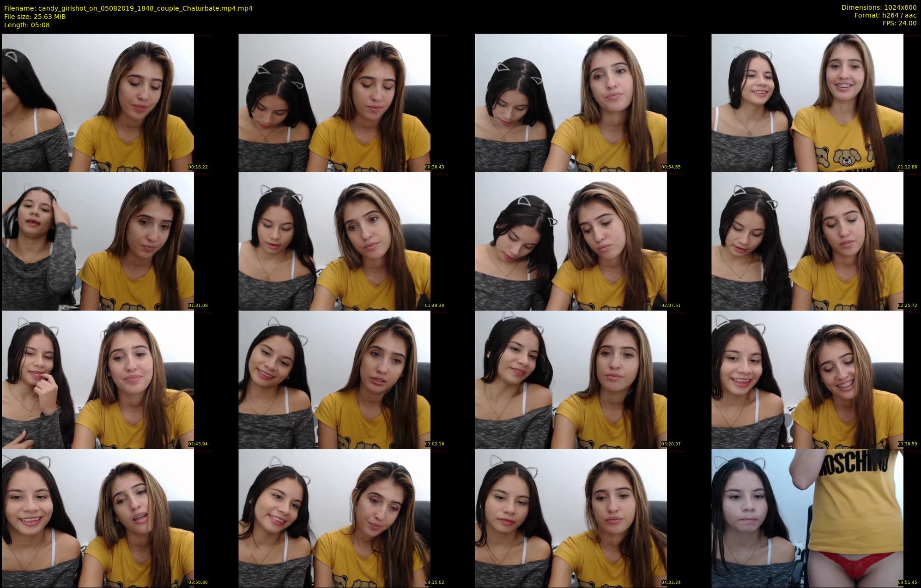Open the frame timestamped 03:02.16
Image resolution: width=921 pixels, height=588 pixels.
tap(334, 379)
